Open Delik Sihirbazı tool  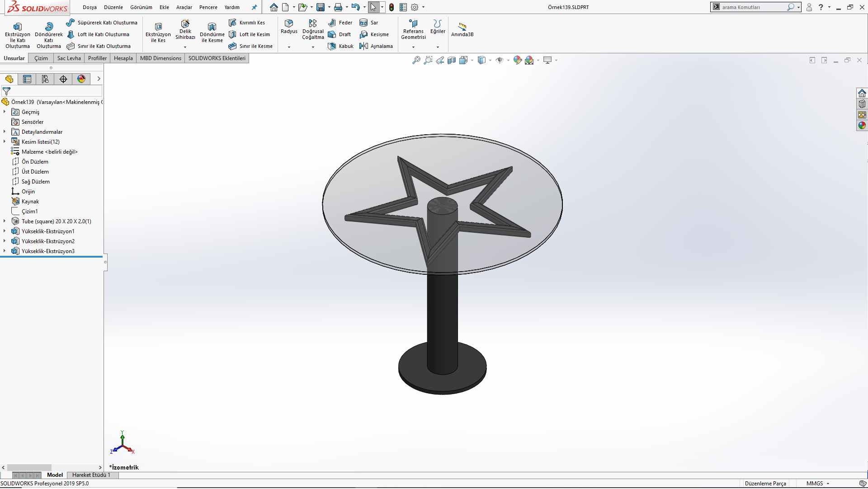pyautogui.click(x=185, y=30)
